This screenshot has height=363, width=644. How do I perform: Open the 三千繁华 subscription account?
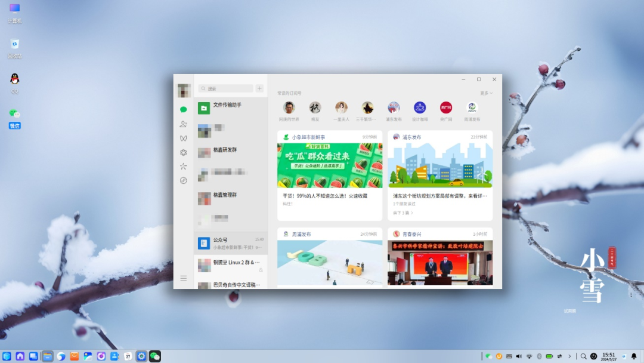point(367,112)
